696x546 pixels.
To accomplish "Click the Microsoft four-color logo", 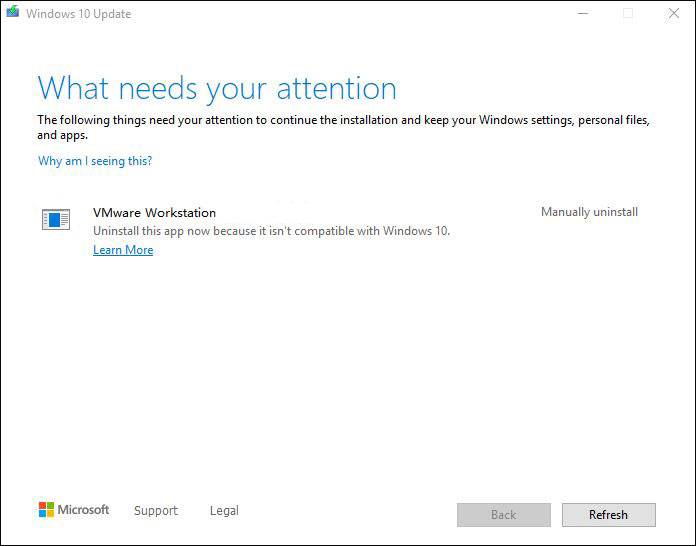I will click(x=46, y=510).
